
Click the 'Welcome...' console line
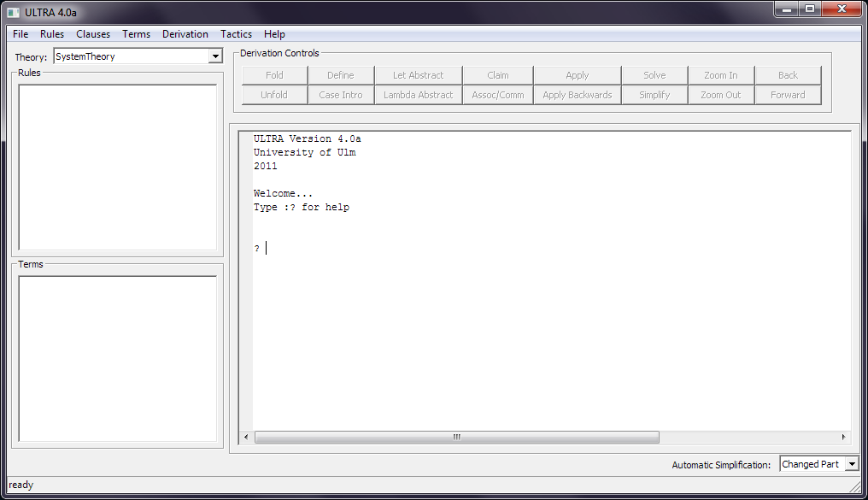(x=283, y=193)
